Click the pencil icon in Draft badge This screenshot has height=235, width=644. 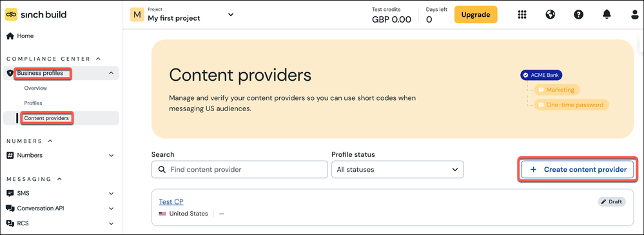coord(603,201)
